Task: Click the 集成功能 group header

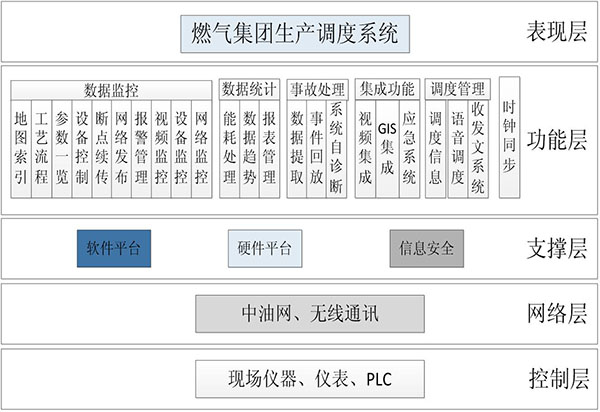Action: (387, 89)
